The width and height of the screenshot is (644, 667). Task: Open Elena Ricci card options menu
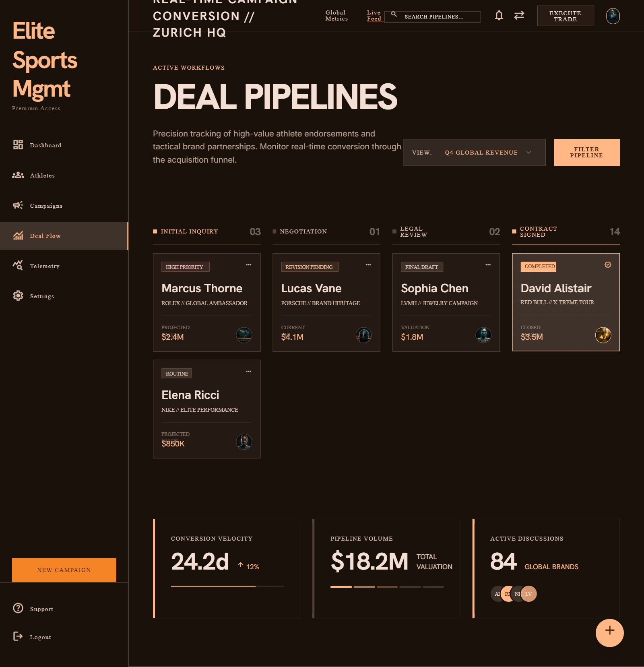(249, 372)
